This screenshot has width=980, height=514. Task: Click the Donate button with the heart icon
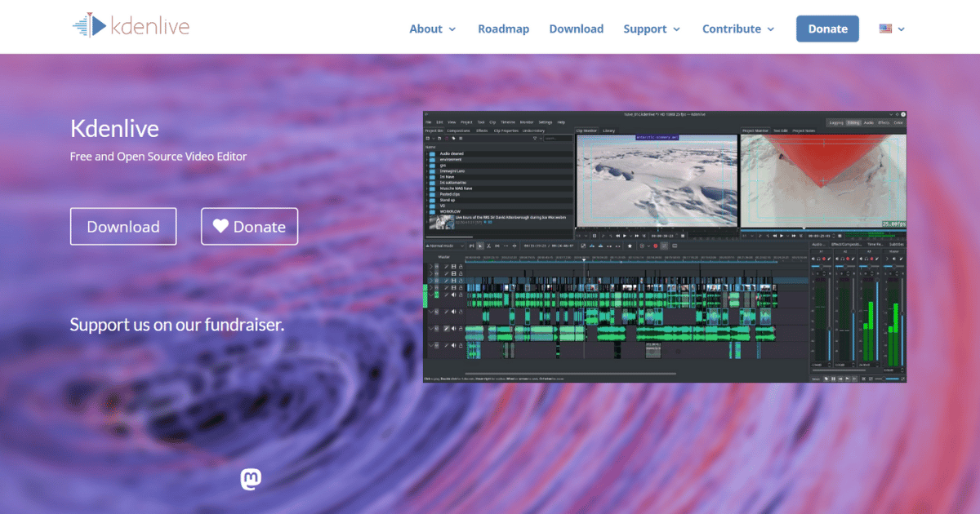(x=249, y=227)
